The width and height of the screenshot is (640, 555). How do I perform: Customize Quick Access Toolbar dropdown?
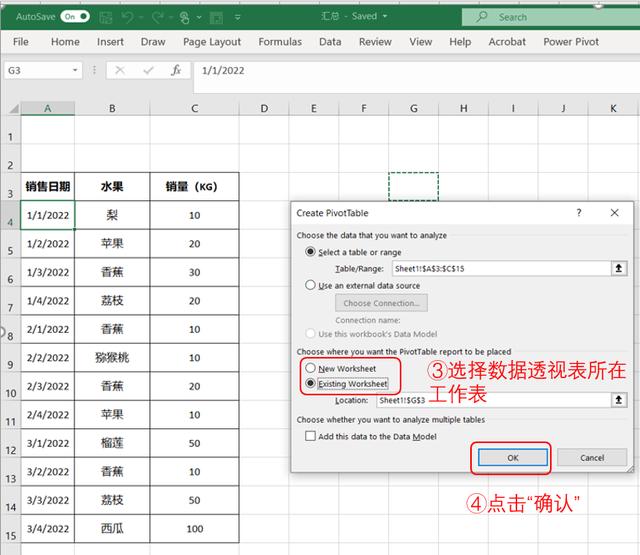[x=238, y=17]
